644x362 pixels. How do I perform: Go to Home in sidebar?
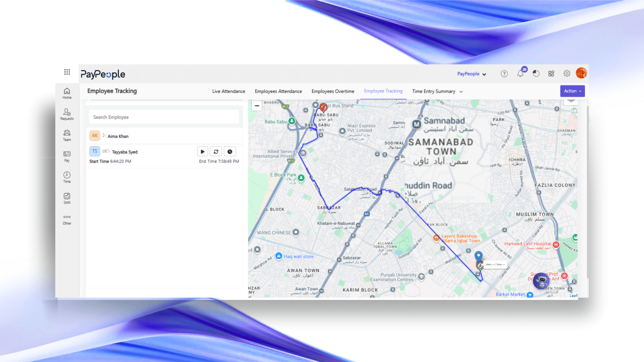67,93
